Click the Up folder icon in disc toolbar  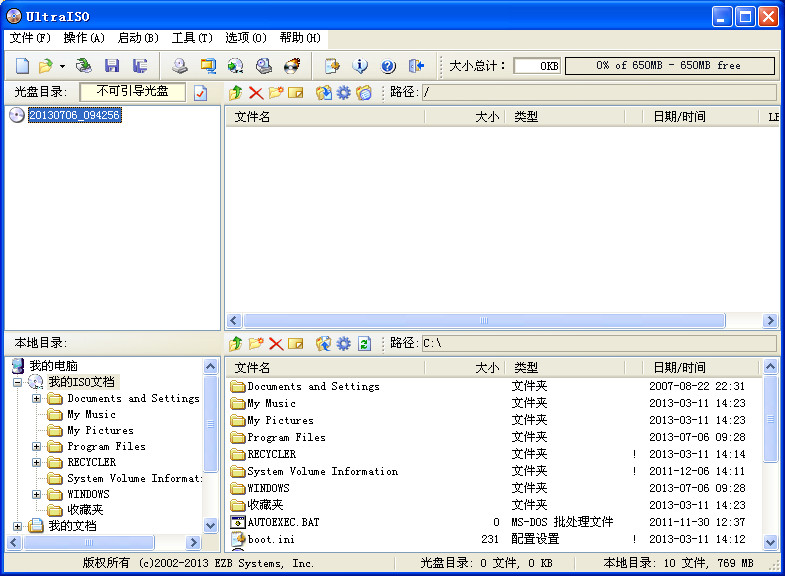click(x=236, y=93)
